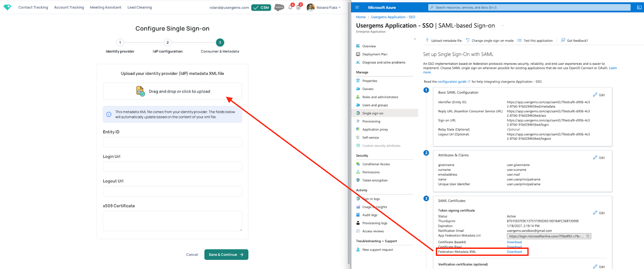Open the ellipsis menu beside SAML-based Sign-on title
The height and width of the screenshot is (269, 644).
click(503, 25)
